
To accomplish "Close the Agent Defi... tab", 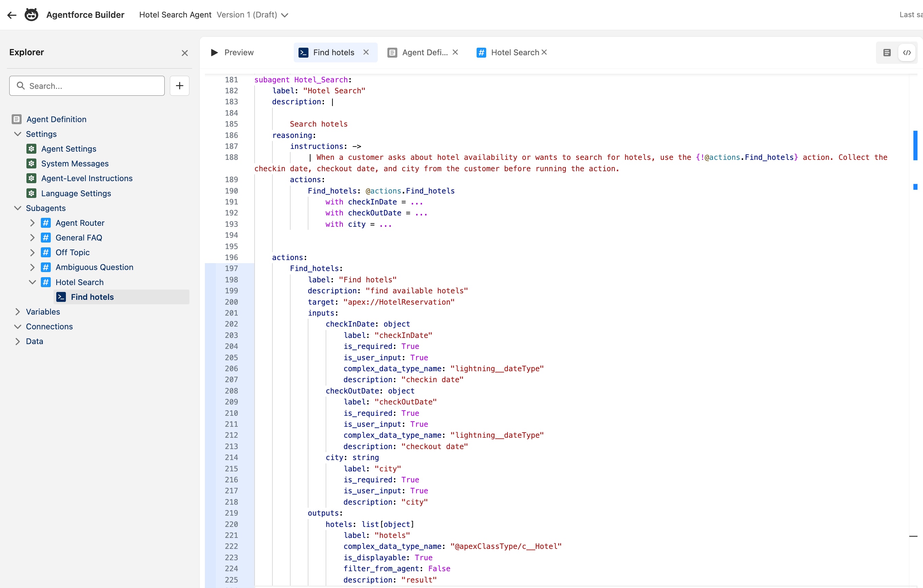I will (455, 52).
